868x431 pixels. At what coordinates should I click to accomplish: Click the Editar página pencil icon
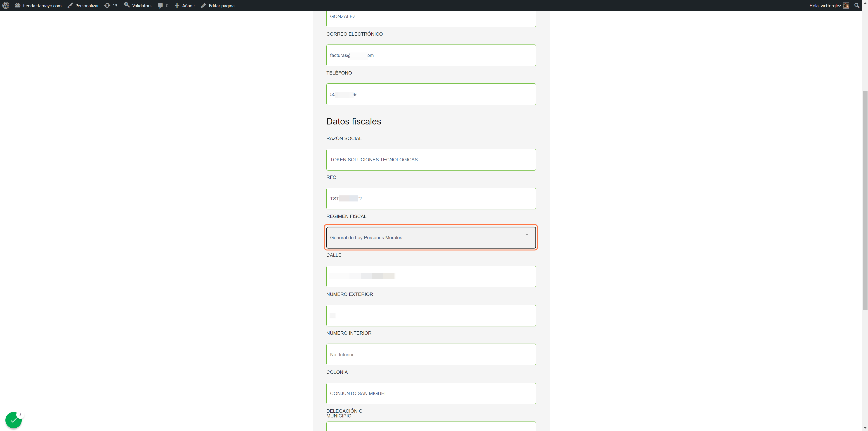pyautogui.click(x=203, y=5)
